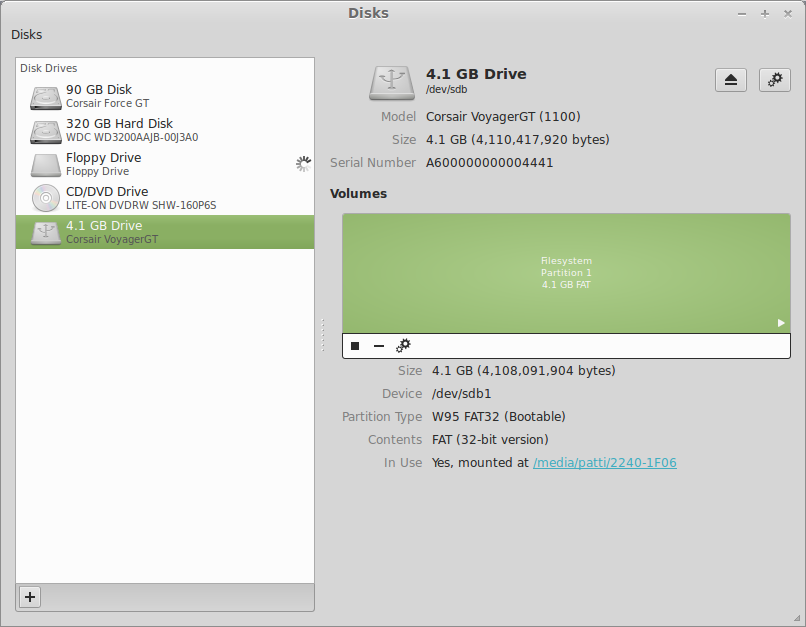Click the model text Corsair VoyagerGT (1100)
Image resolution: width=806 pixels, height=627 pixels.
pyautogui.click(x=503, y=117)
